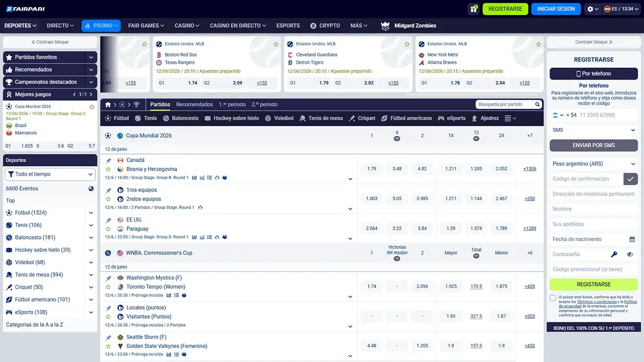Expand Fútbol (1524) in sports list
The image size is (644, 362).
(91, 213)
